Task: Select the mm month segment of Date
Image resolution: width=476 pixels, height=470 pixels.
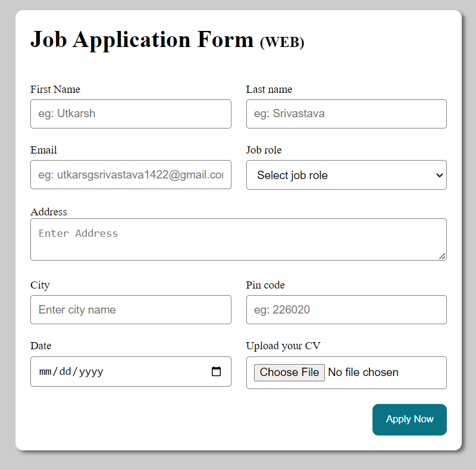Action: [45, 371]
